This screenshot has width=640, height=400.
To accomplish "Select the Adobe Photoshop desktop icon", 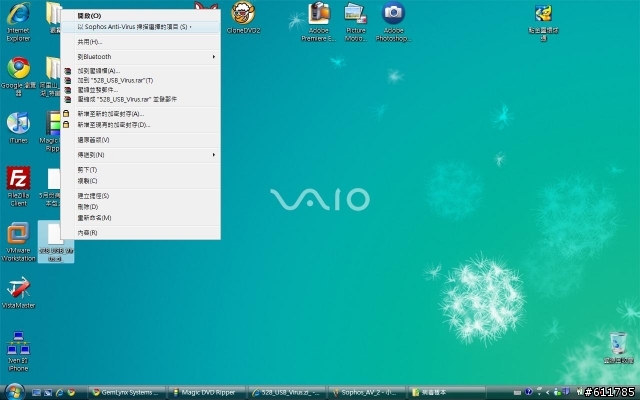I will (x=393, y=22).
